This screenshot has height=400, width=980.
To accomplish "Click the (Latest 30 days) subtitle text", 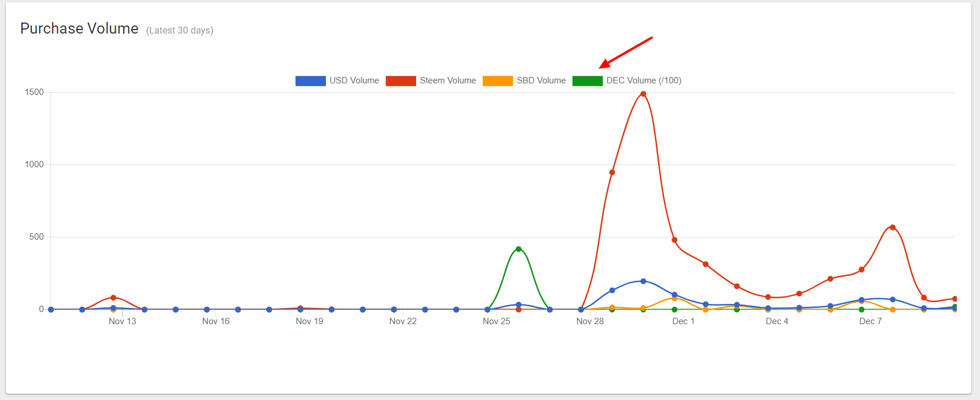I will click(x=179, y=31).
